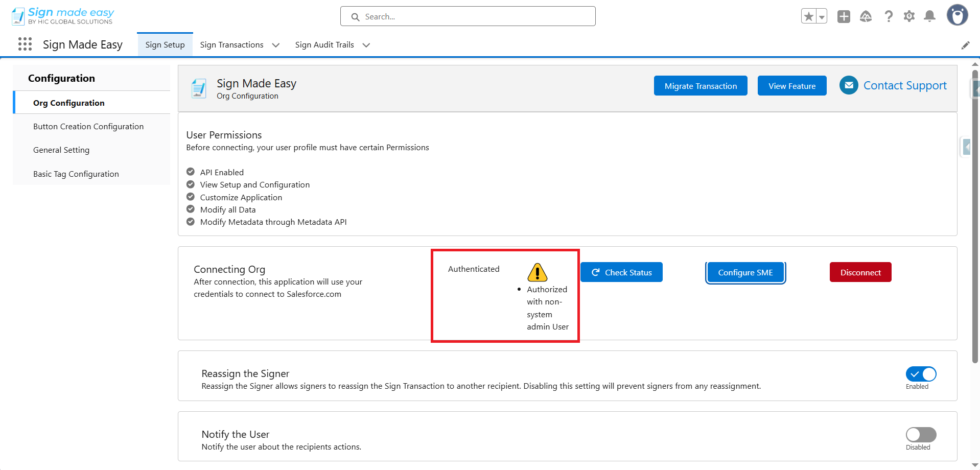Viewport: 980px width, 470px height.
Task: Click the Favorites star icon
Action: coord(809,17)
